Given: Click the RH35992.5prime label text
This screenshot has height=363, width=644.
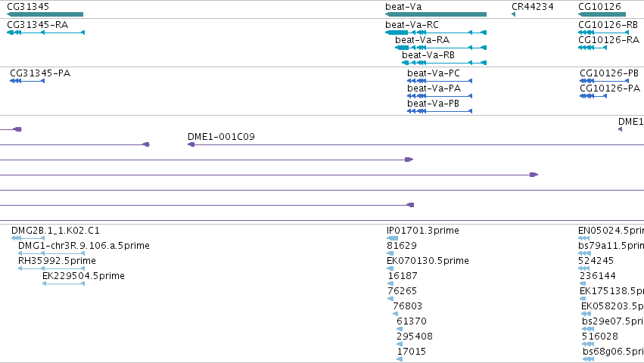Looking at the screenshot, I should pyautogui.click(x=57, y=261).
